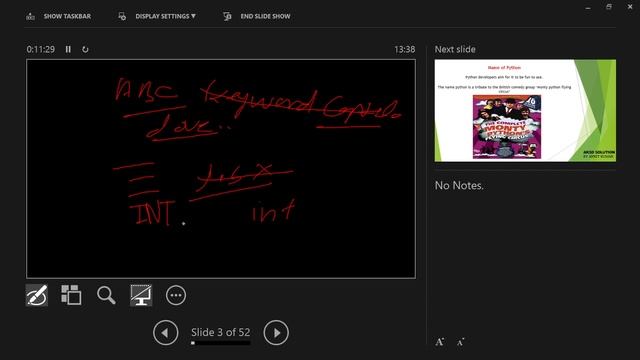The image size is (640, 360).
Task: Toggle black or unblack slide show
Action: 141,295
